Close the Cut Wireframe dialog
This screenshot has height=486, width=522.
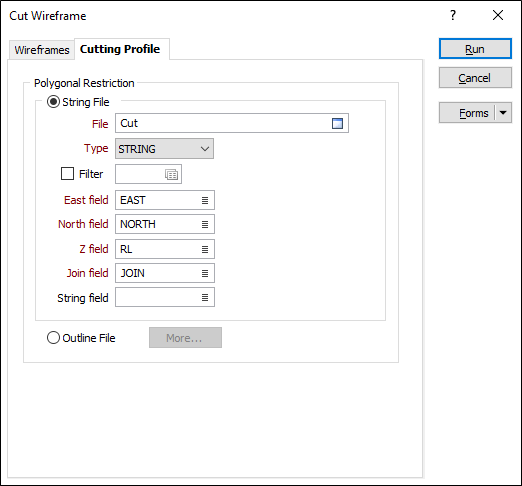coord(498,15)
